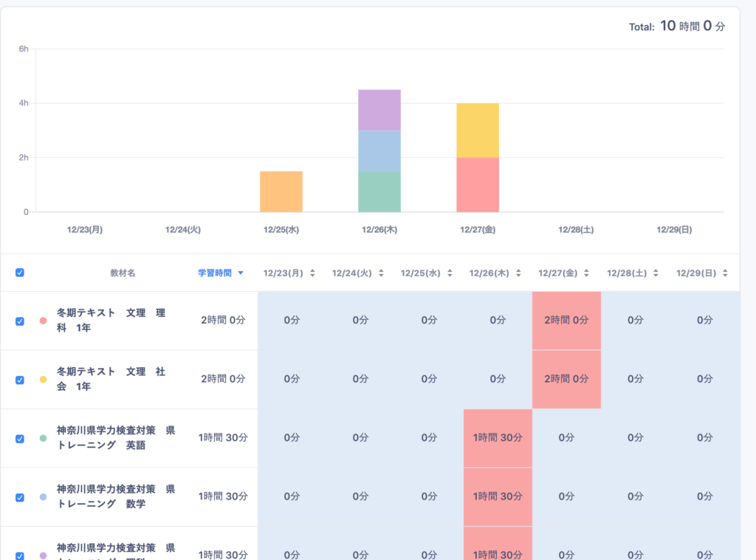Click the purple segment of 12/26 bar
The image size is (756, 560).
point(379,110)
